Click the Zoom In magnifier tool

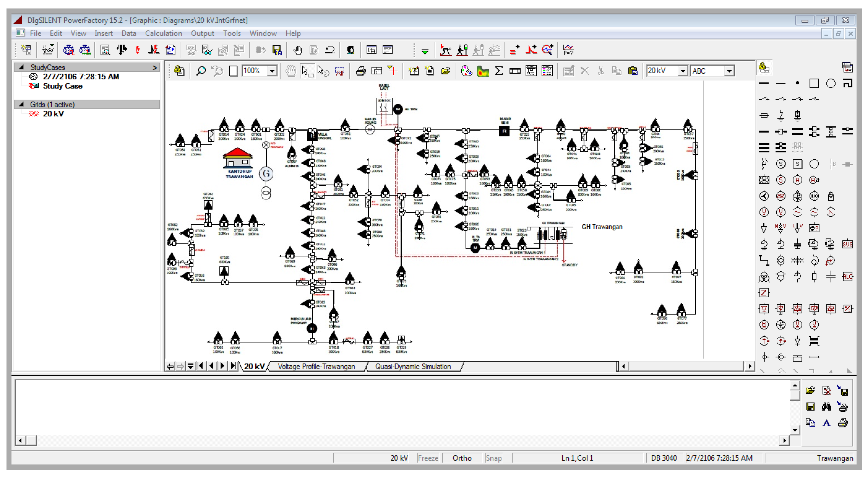[x=201, y=71]
